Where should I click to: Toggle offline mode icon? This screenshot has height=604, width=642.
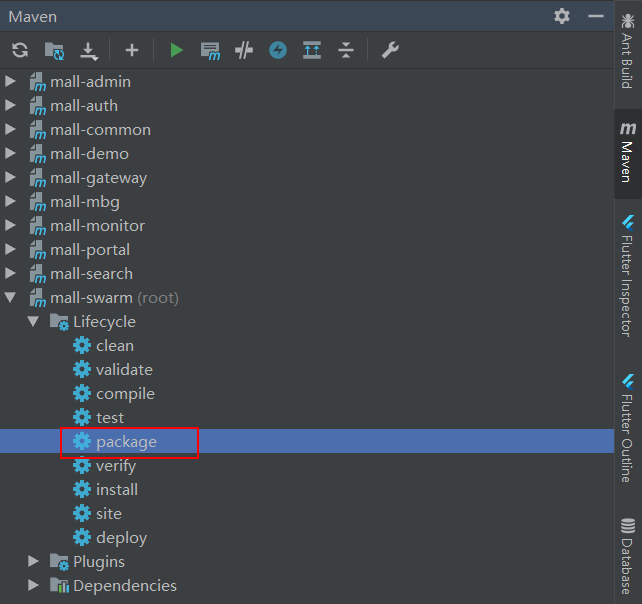point(244,50)
